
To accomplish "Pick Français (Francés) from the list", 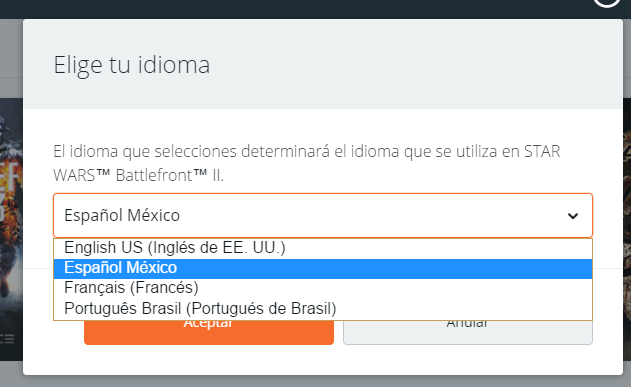I will [323, 288].
